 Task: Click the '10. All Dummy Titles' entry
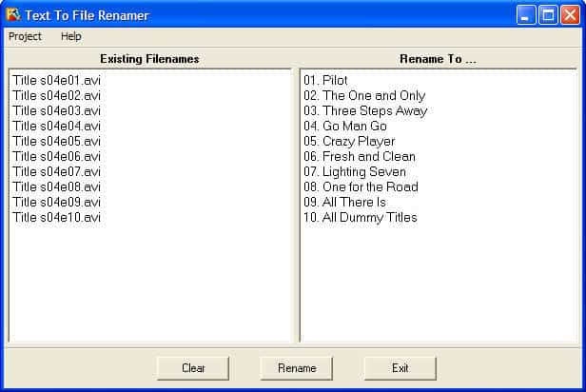361,218
